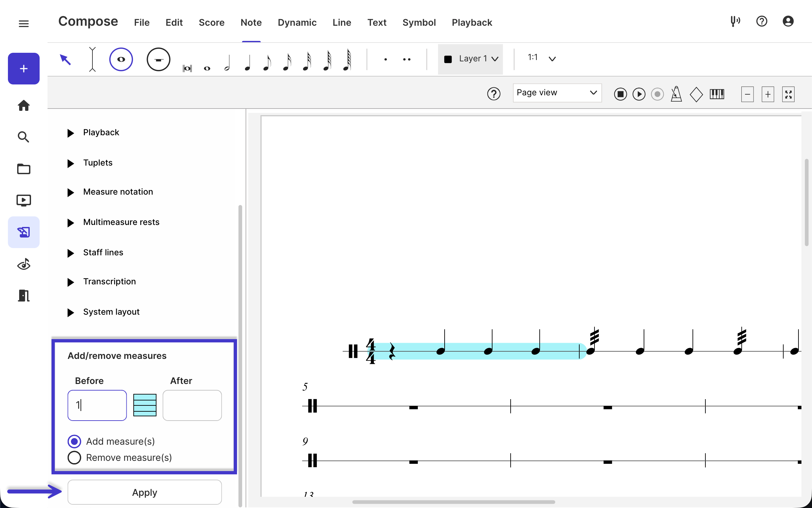
Task: Open the Search sidebar icon
Action: pos(23,137)
